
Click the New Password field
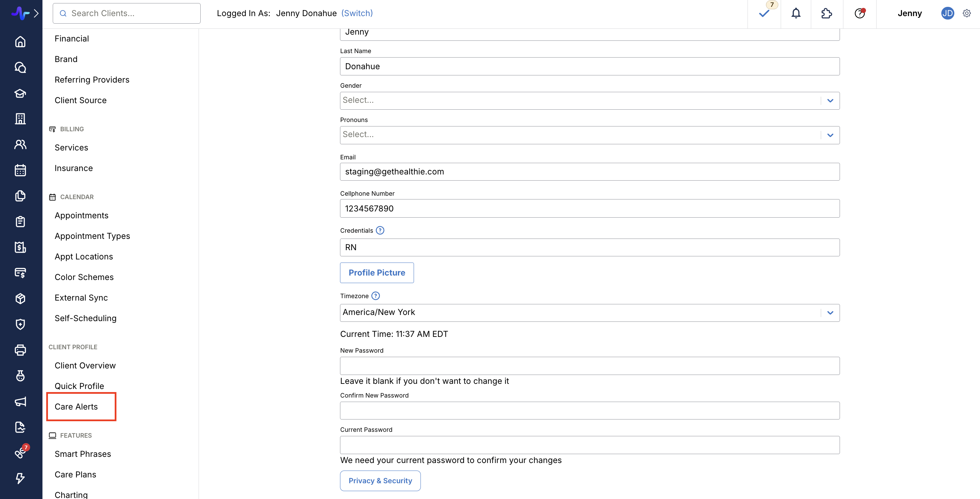tap(590, 365)
